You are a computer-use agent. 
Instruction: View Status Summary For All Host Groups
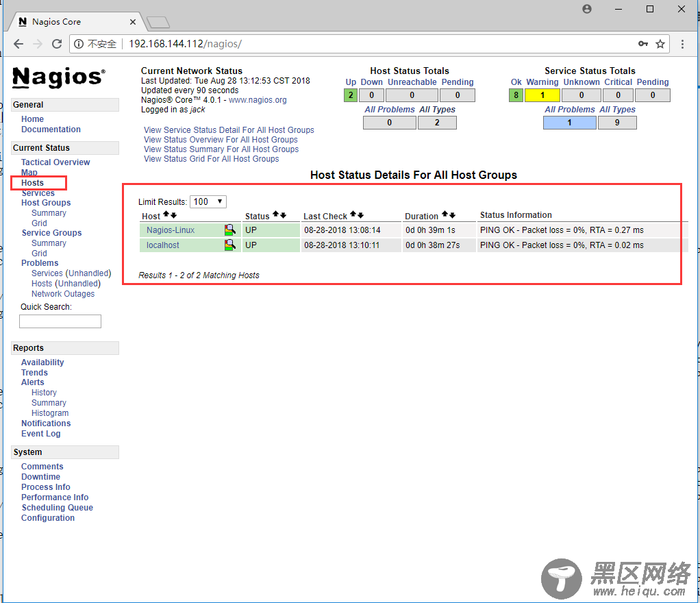coord(221,149)
